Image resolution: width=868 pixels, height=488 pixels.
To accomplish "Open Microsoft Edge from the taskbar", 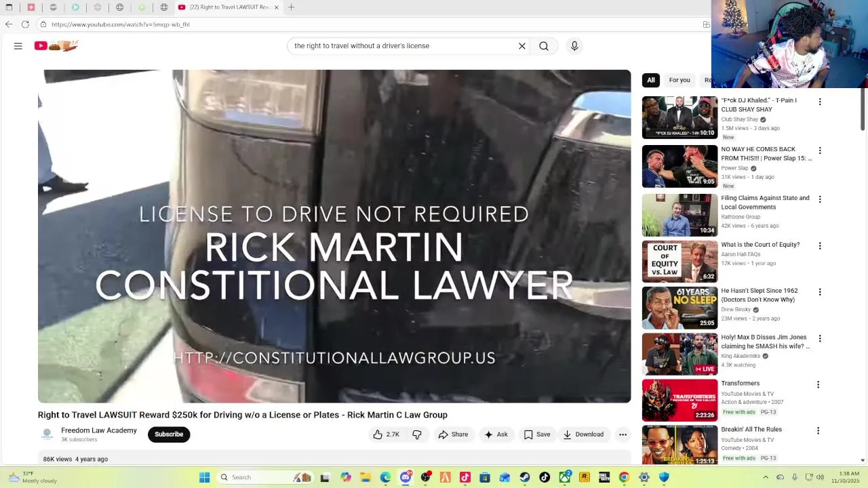I will [385, 477].
